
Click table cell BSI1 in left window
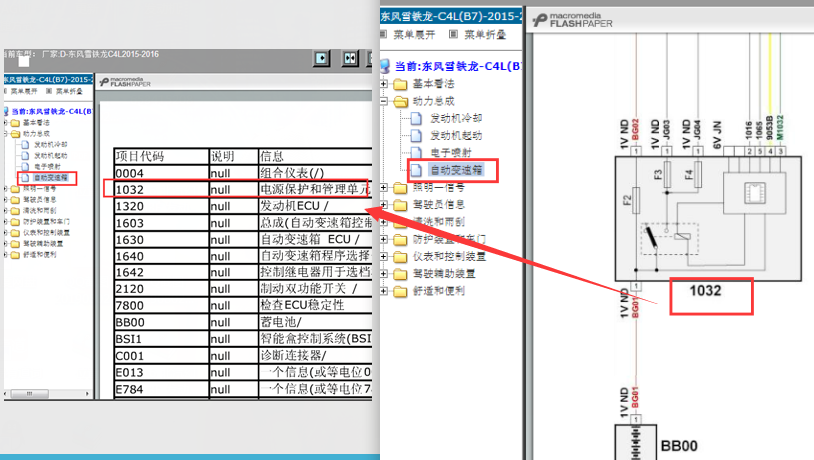tap(161, 339)
